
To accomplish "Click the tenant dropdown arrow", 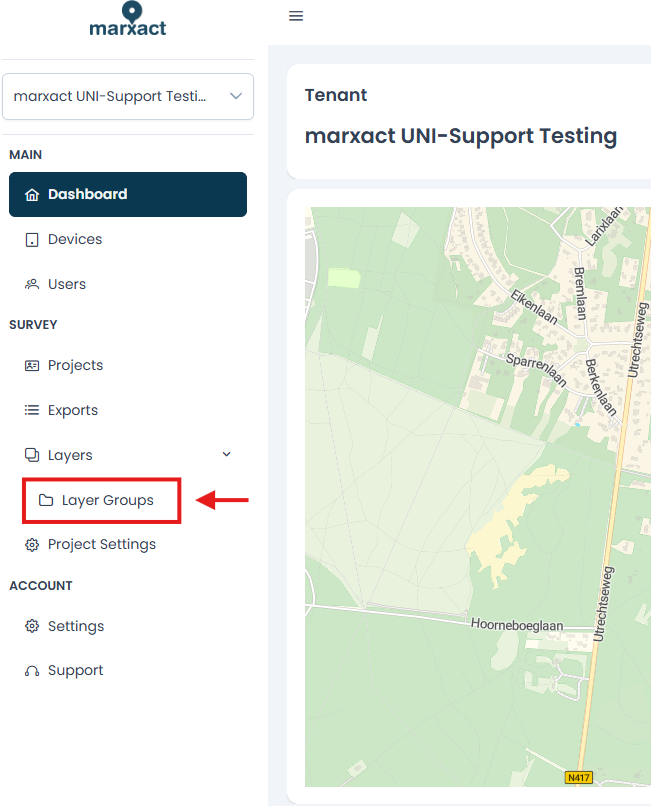I will 236,96.
